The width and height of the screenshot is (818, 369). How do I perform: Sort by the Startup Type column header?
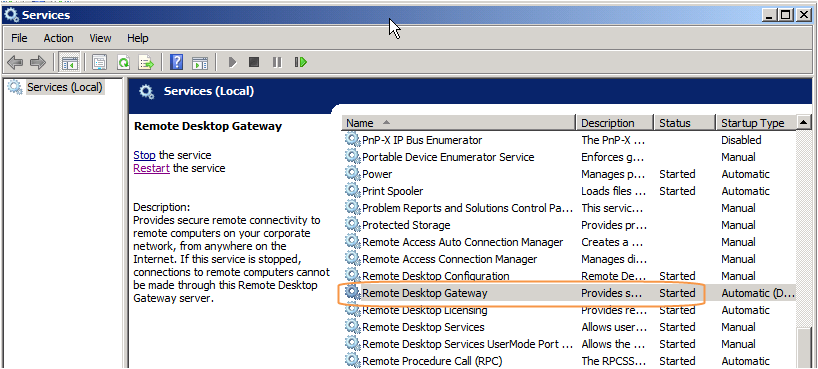(756, 123)
